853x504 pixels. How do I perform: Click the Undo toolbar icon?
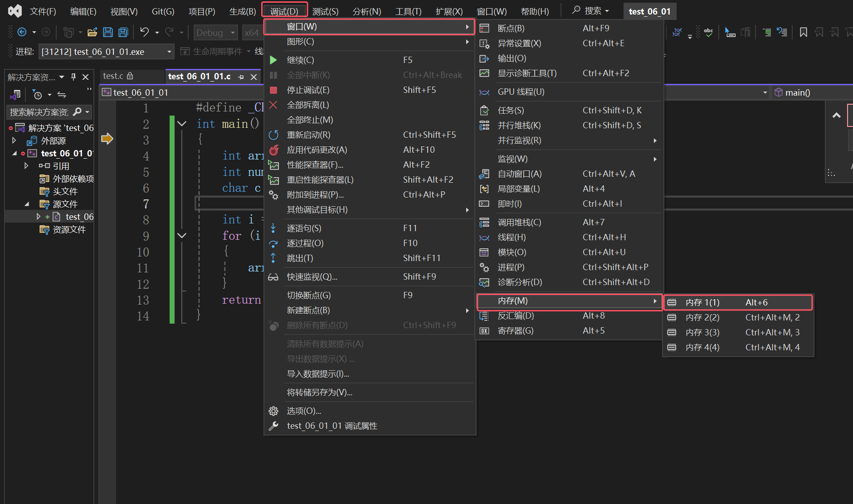coord(145,32)
